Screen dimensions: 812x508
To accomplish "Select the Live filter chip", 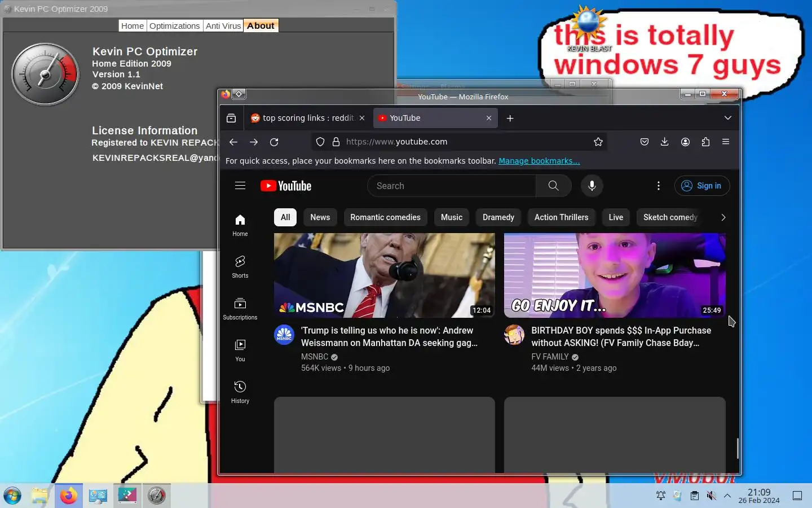I will 616,217.
